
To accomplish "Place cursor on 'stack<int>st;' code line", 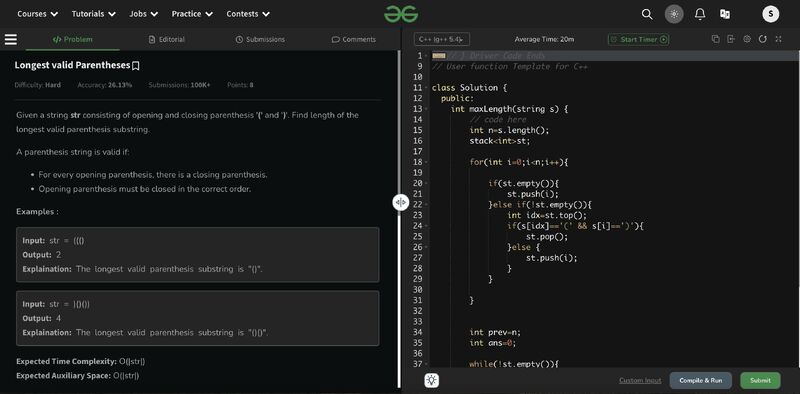I will tap(499, 141).
